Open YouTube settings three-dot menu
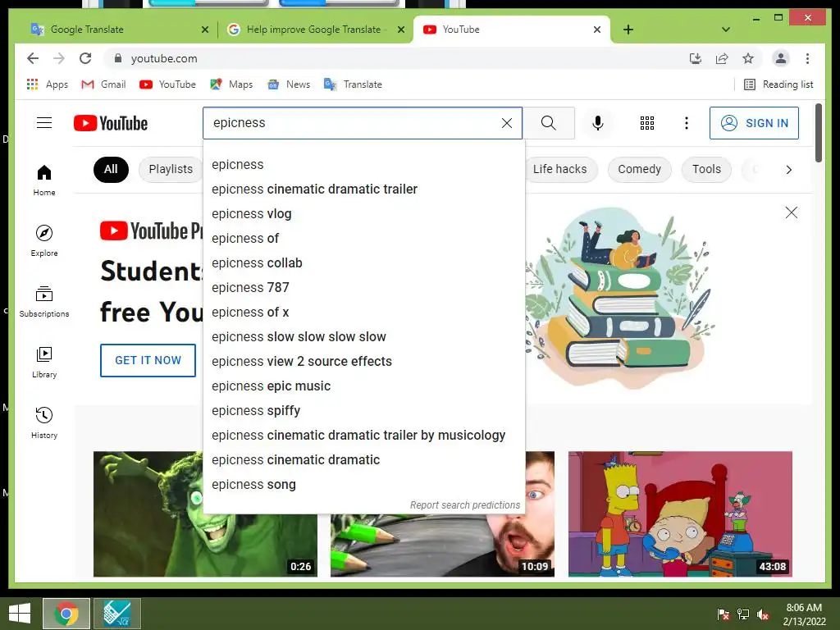 (x=687, y=123)
